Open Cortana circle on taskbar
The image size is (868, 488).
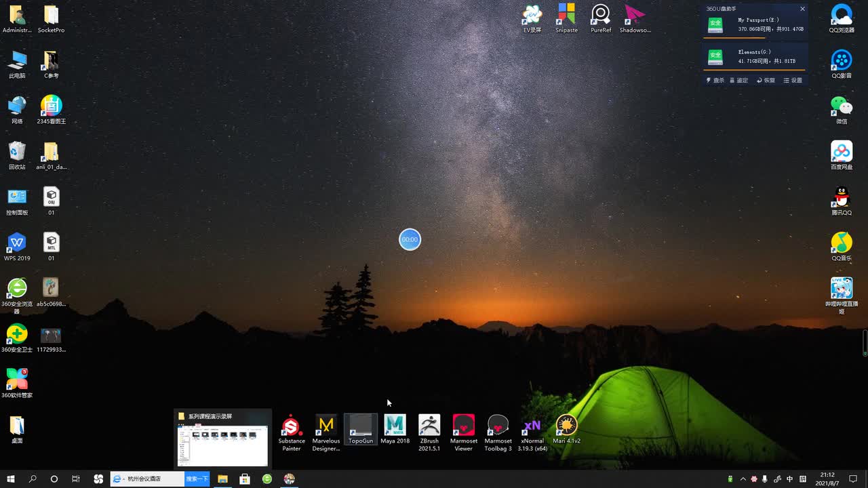(x=54, y=479)
